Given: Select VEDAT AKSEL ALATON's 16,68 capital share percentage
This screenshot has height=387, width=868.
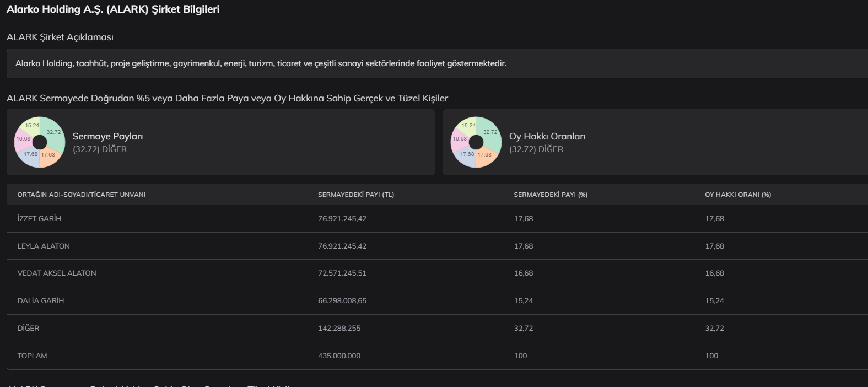Looking at the screenshot, I should point(524,273).
